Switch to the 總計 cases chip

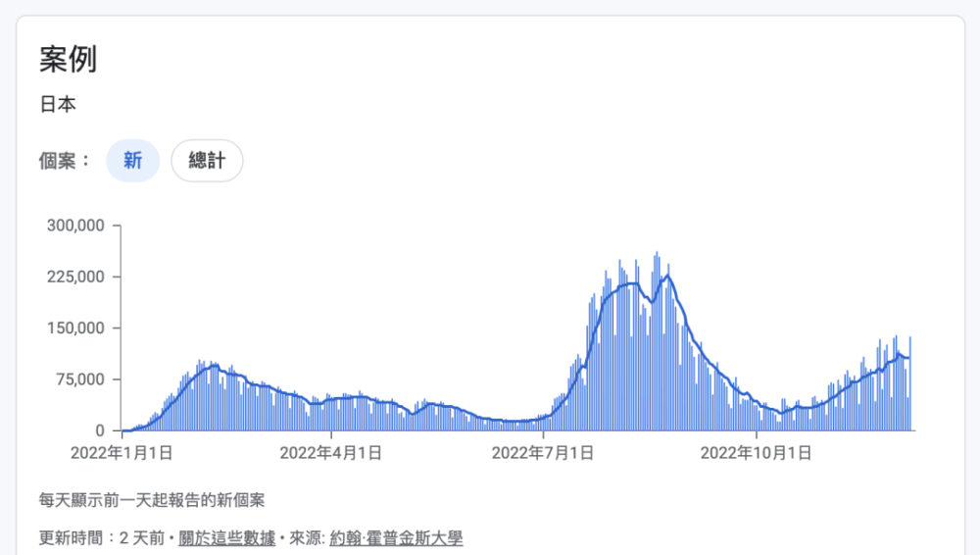coord(207,161)
